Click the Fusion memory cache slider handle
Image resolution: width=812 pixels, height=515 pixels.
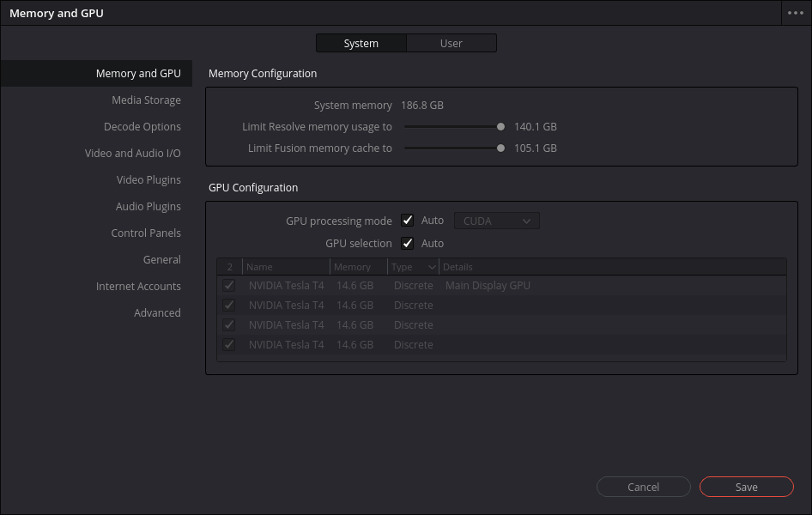[500, 148]
